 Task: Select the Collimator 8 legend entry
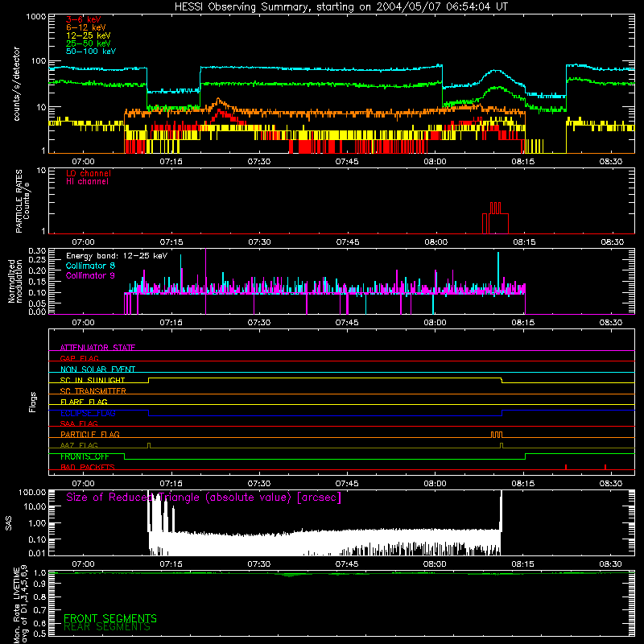[x=90, y=266]
